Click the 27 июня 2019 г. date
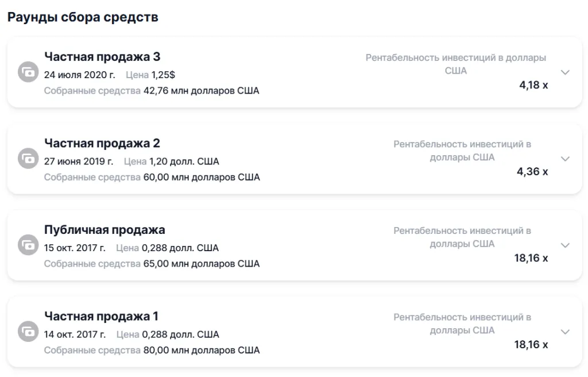The image size is (588, 377). tap(79, 161)
